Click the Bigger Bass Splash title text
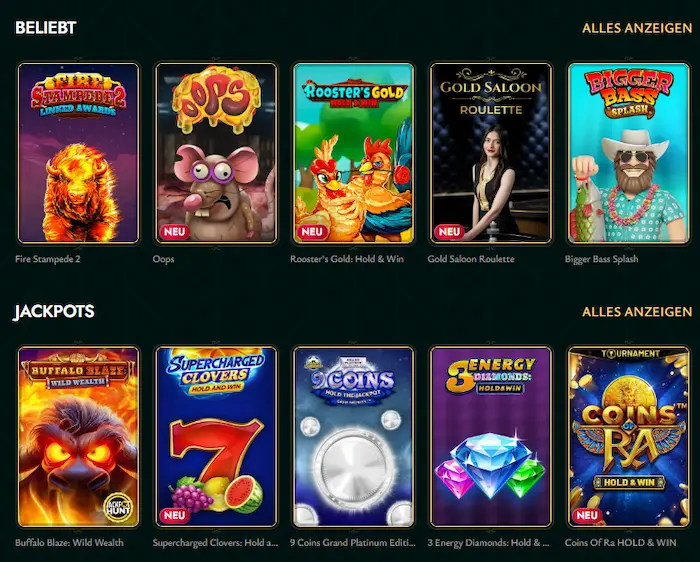This screenshot has height=562, width=700. (601, 259)
